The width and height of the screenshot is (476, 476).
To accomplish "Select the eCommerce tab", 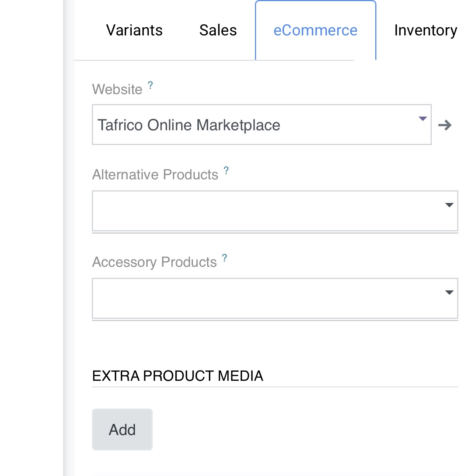I will click(x=315, y=30).
